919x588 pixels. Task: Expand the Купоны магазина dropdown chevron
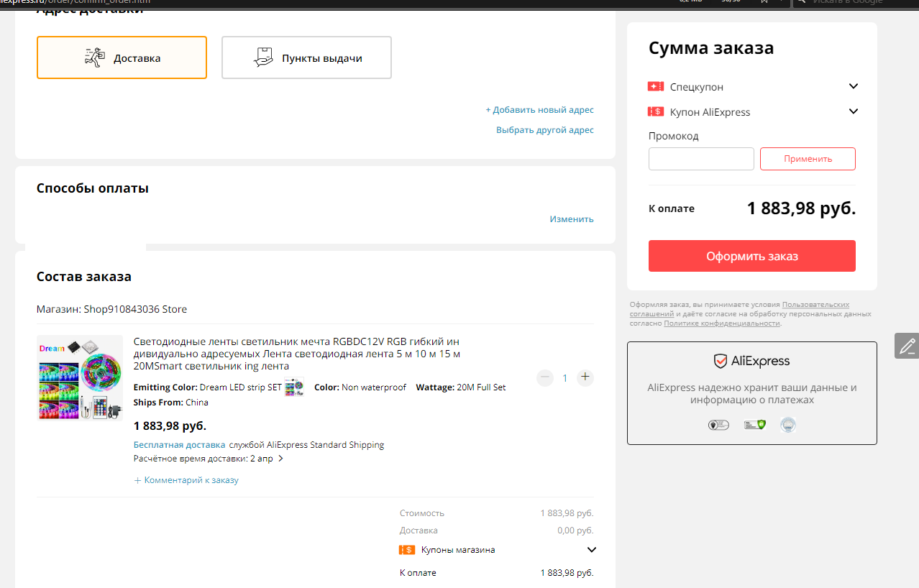[592, 550]
